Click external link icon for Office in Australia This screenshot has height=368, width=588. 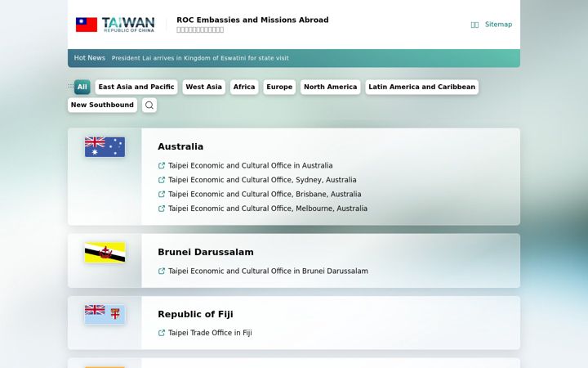point(162,165)
